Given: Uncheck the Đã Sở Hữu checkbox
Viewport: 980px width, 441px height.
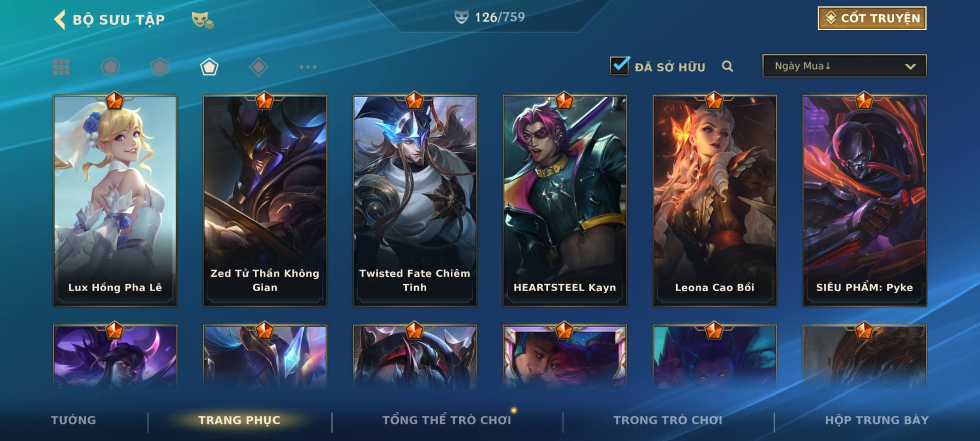Looking at the screenshot, I should pyautogui.click(x=620, y=66).
